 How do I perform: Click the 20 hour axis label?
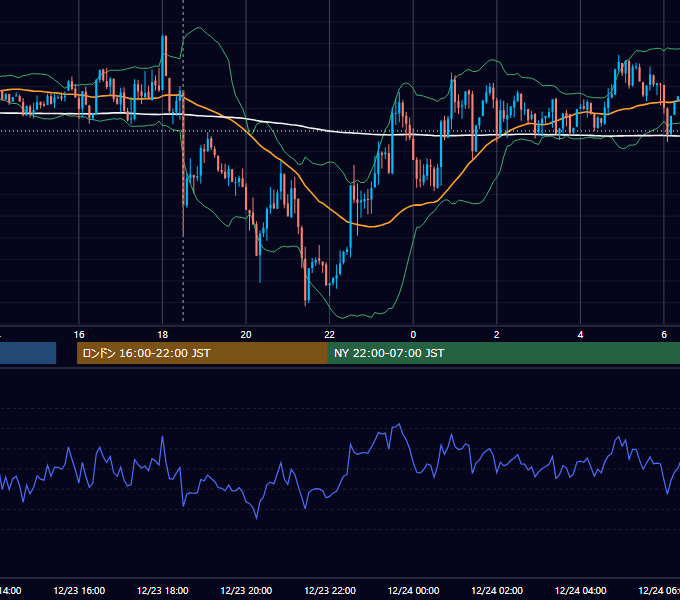(246, 334)
